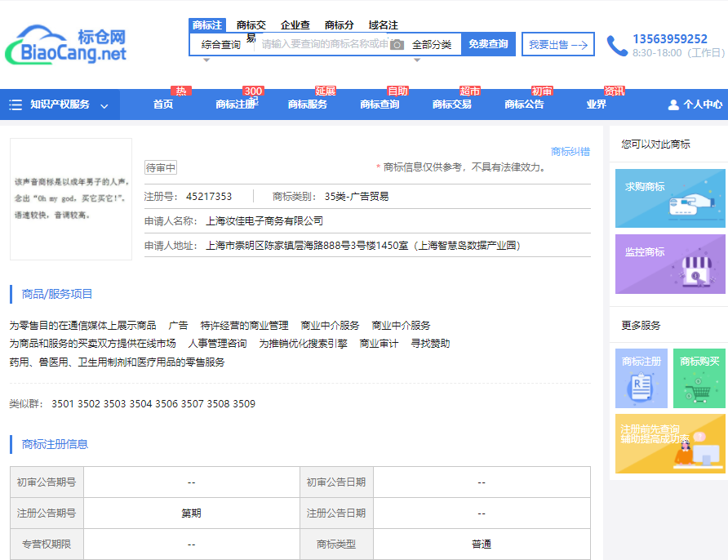Click the phone handset icon

point(617,46)
